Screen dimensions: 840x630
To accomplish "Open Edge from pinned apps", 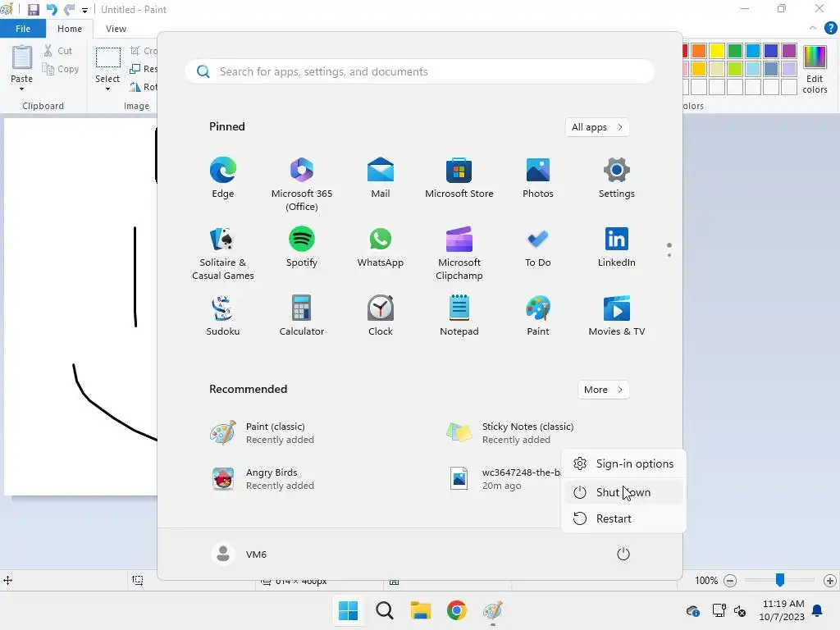I will point(223,178).
